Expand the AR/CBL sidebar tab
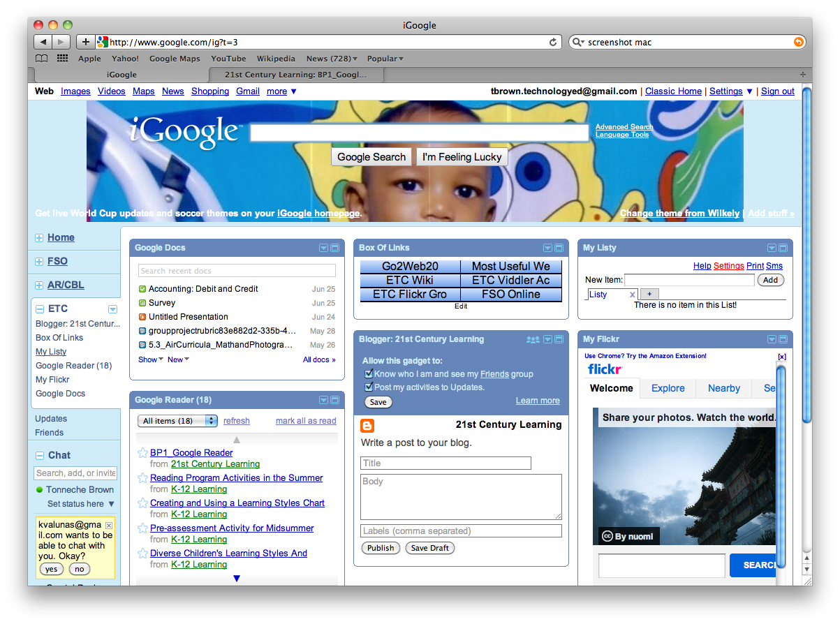Viewport: 840px width, 624px height. (x=39, y=285)
